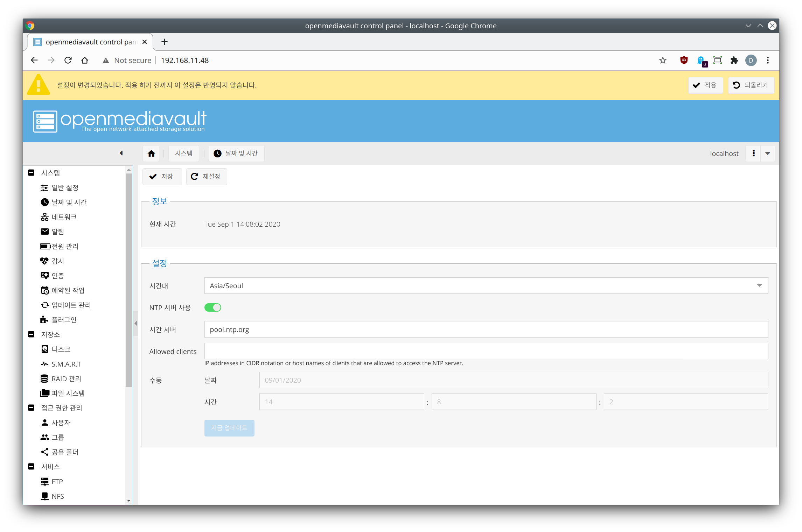Open the 네트워크 network sidebar item
Viewport: 802px width, 532px height.
point(64,217)
